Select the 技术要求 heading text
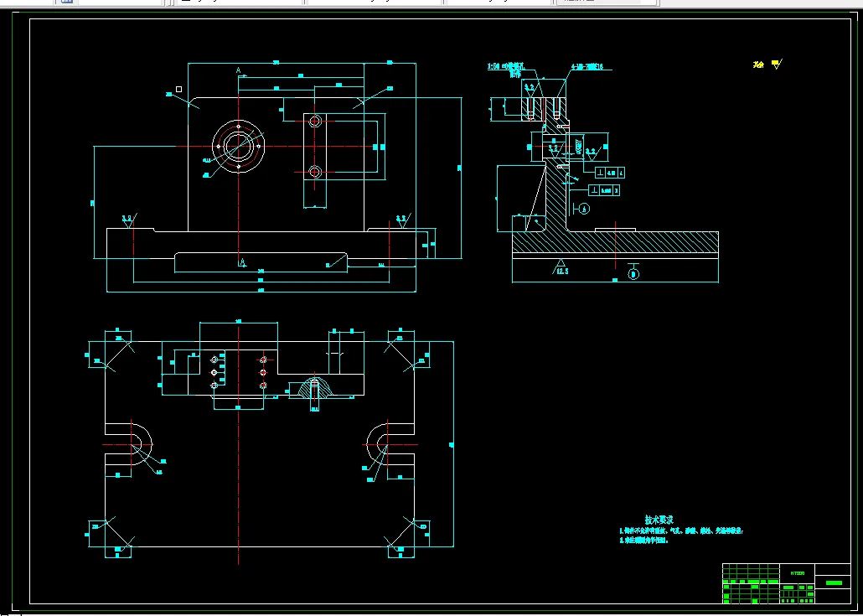863x616 pixels. (659, 520)
